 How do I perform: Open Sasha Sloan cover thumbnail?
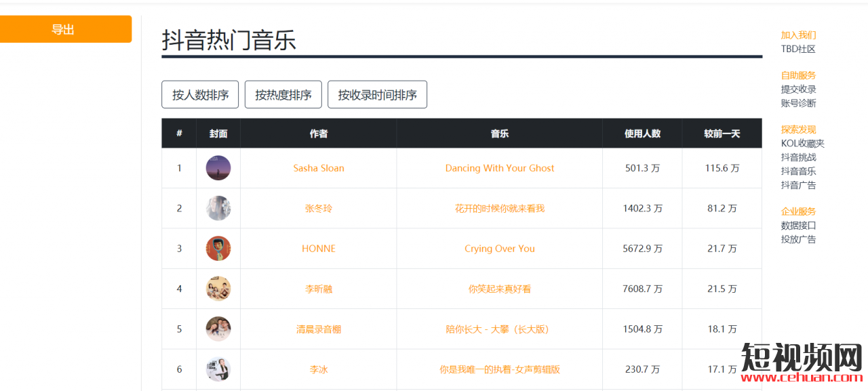click(218, 168)
